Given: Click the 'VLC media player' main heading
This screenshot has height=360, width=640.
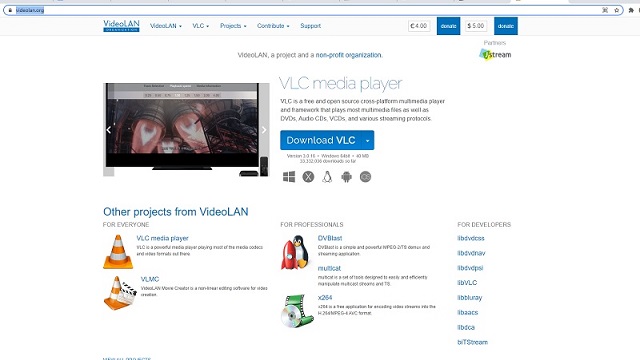Looking at the screenshot, I should click(x=340, y=84).
